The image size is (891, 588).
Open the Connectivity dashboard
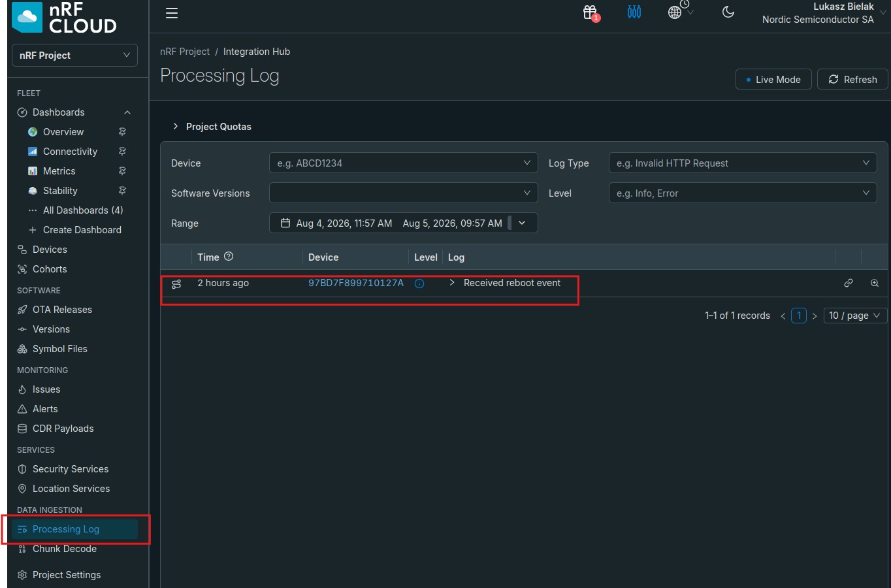click(x=70, y=152)
